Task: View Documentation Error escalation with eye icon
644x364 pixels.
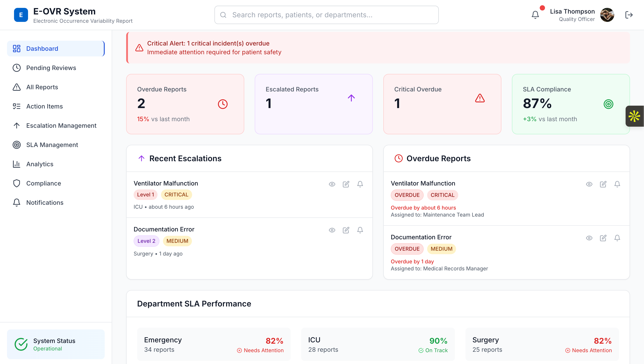Action: tap(332, 230)
